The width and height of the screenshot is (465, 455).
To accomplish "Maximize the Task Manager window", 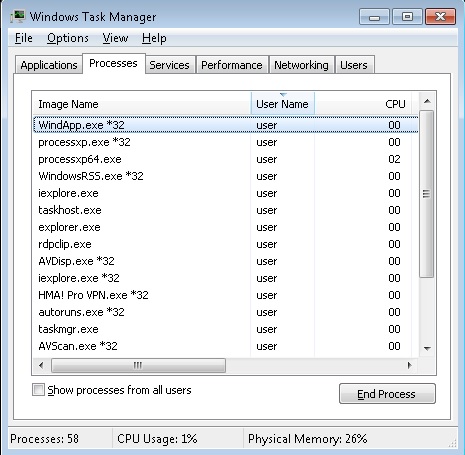I will (x=407, y=17).
